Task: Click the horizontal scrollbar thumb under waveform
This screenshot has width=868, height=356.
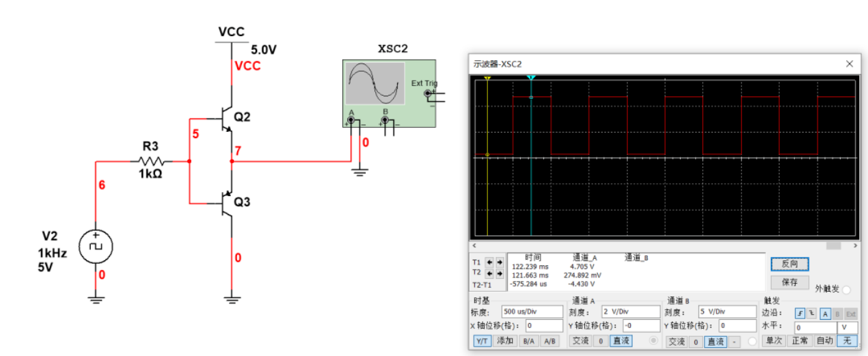Action: 833,245
